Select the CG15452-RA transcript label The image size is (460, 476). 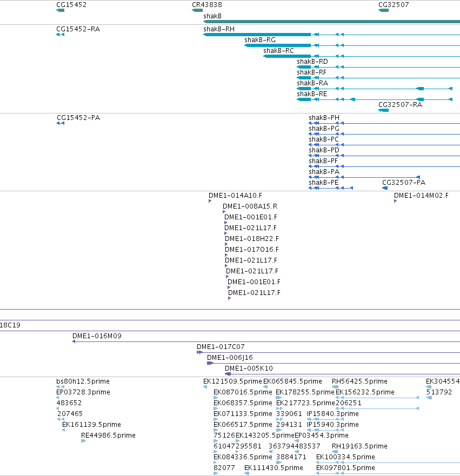pos(78,29)
